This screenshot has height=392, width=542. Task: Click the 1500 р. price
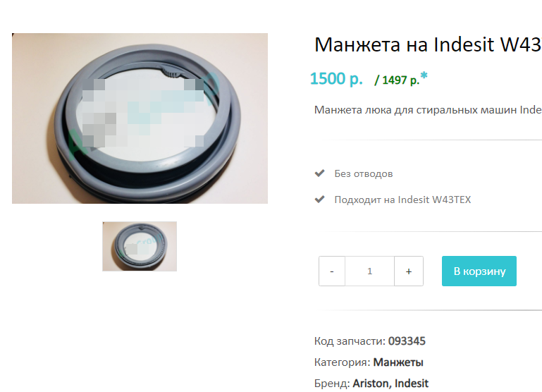pos(336,79)
